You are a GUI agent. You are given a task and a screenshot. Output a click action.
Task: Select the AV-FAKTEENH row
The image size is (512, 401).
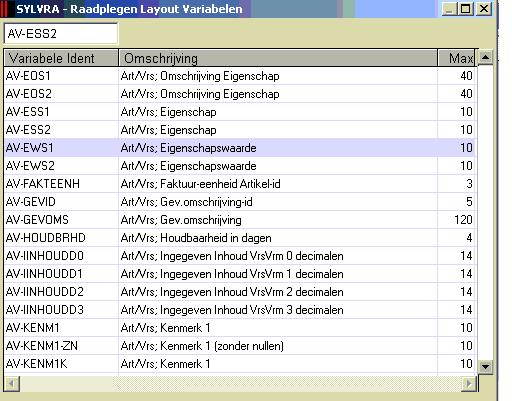(x=240, y=184)
